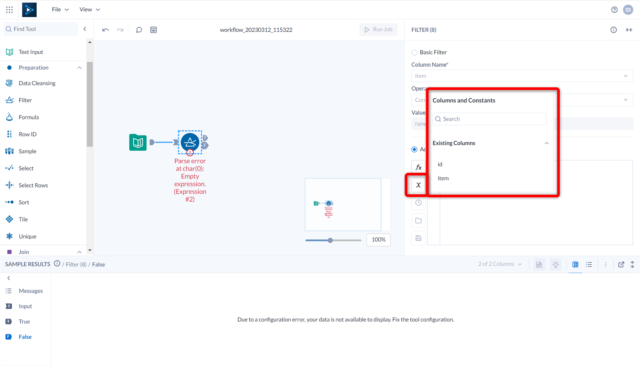Open the 2 of 2 Columns dropdown
Viewport: 640px width, 366px height.
500,264
